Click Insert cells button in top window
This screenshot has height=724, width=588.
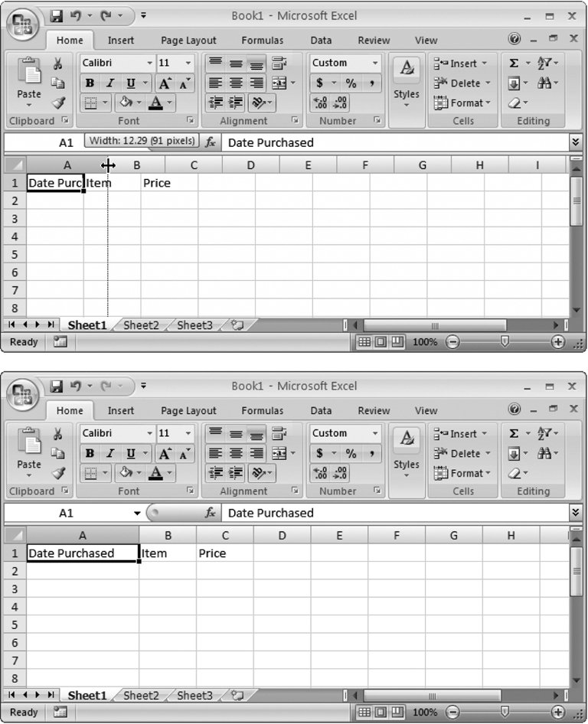tap(459, 64)
